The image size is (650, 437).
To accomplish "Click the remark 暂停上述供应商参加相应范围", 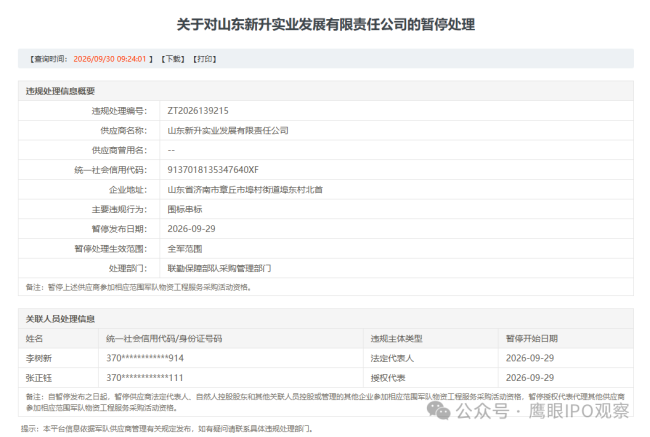I will tap(138, 287).
